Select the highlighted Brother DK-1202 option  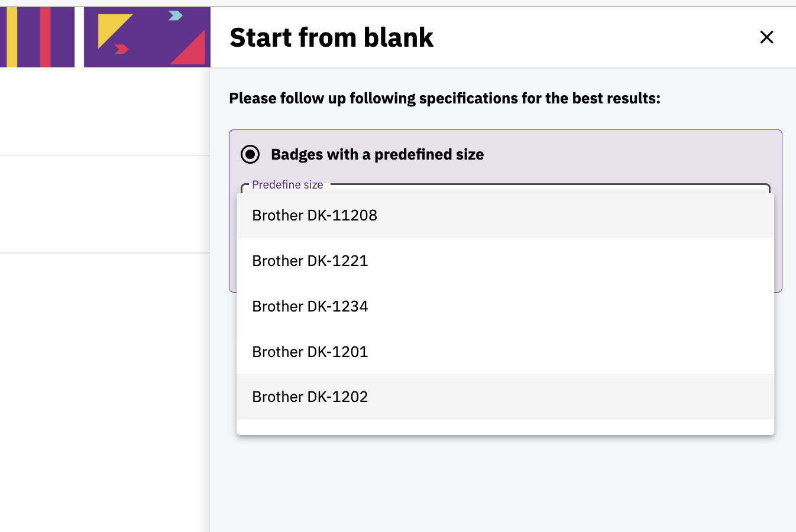point(505,397)
